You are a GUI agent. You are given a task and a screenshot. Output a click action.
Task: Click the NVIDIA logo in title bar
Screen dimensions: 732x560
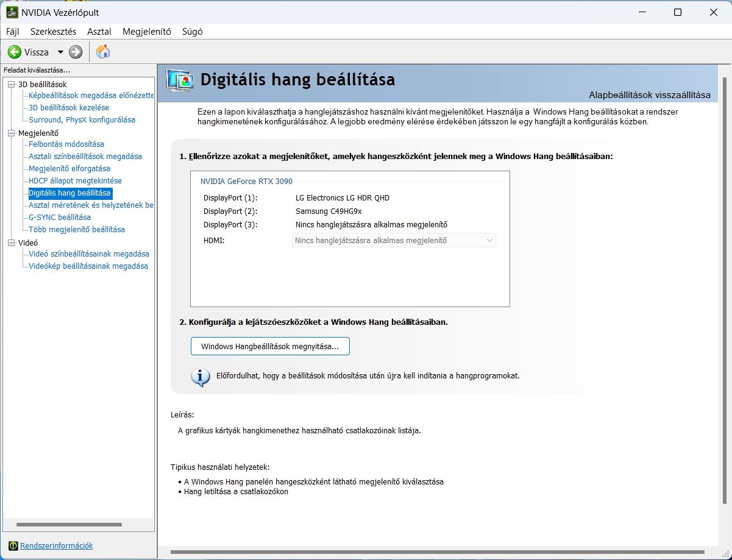tap(12, 12)
